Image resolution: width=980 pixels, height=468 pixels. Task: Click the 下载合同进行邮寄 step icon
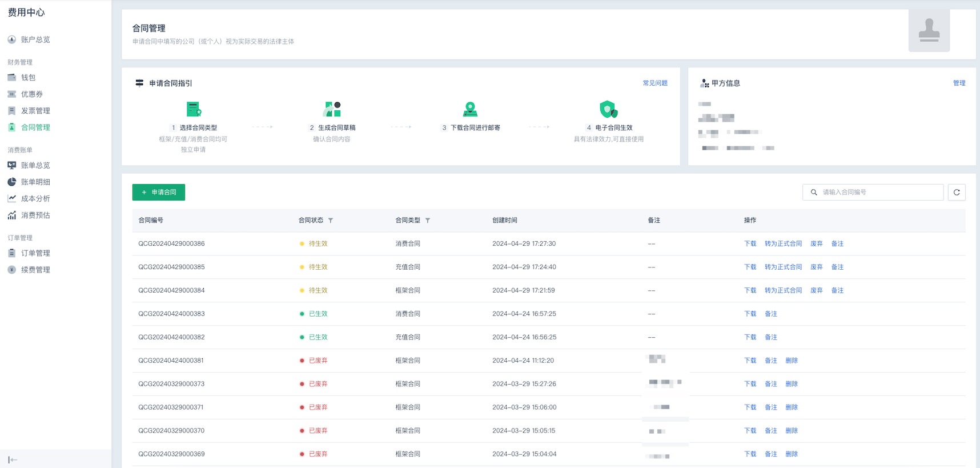(x=470, y=109)
